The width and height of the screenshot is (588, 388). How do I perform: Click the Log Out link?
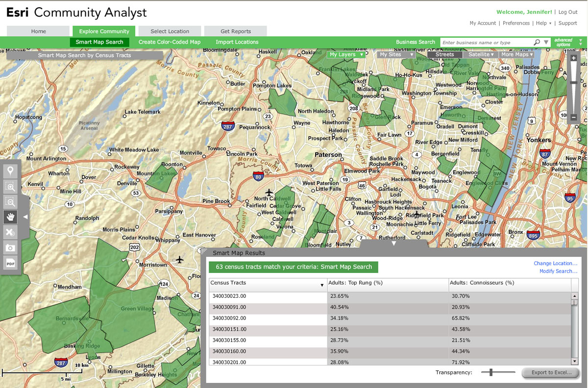(x=568, y=12)
